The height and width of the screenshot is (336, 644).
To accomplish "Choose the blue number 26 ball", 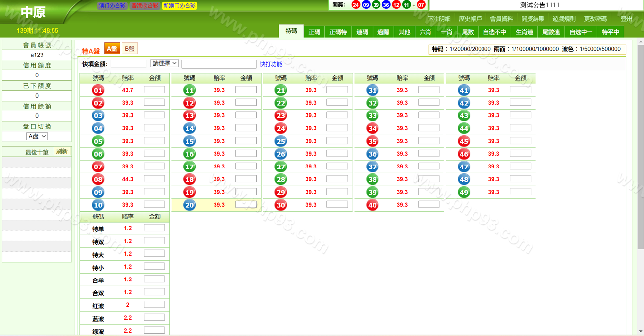I will (x=281, y=154).
